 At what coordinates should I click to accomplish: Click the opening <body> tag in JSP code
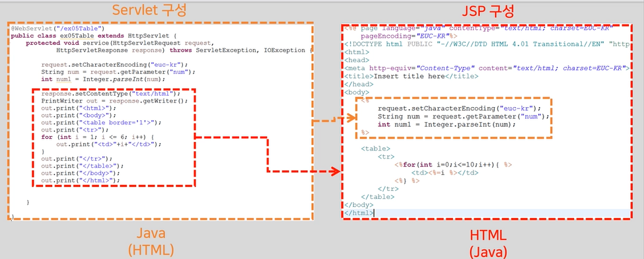coord(357,92)
